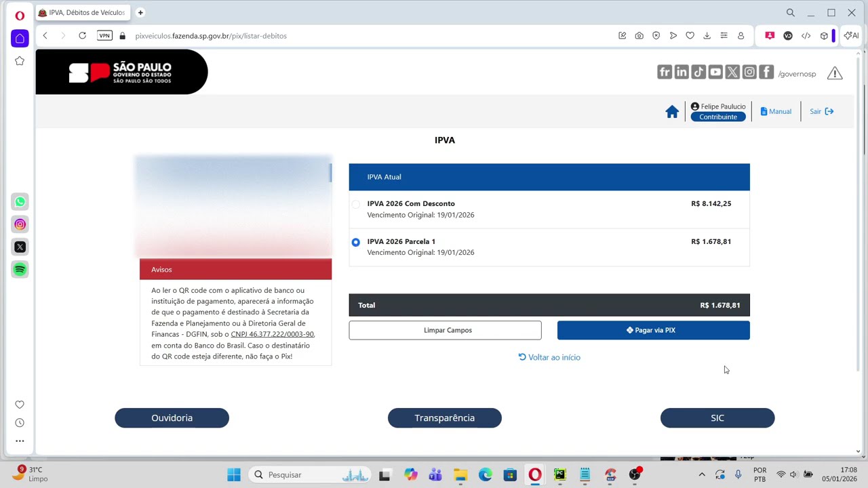Click the Pesquisar taskbar search box

click(x=310, y=474)
